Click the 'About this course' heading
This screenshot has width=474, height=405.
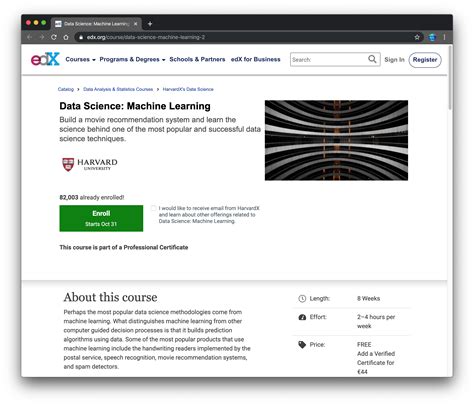click(x=110, y=297)
